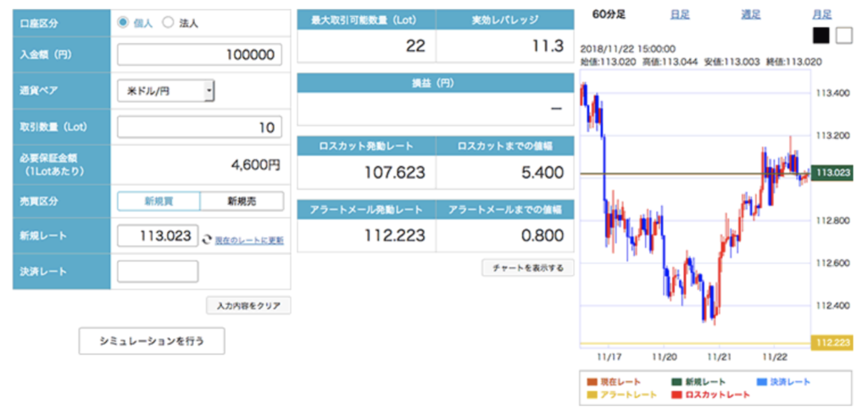
Task: Toggle order type to 新規売
Action: (241, 201)
